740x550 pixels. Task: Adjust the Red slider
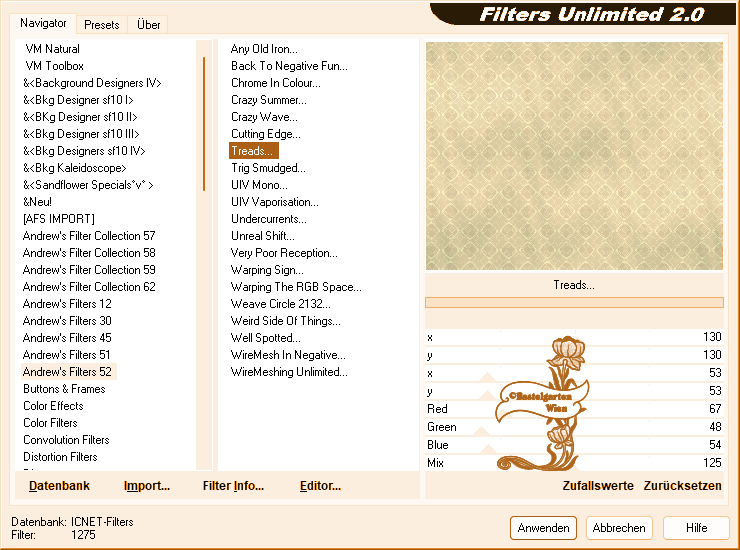click(x=574, y=409)
